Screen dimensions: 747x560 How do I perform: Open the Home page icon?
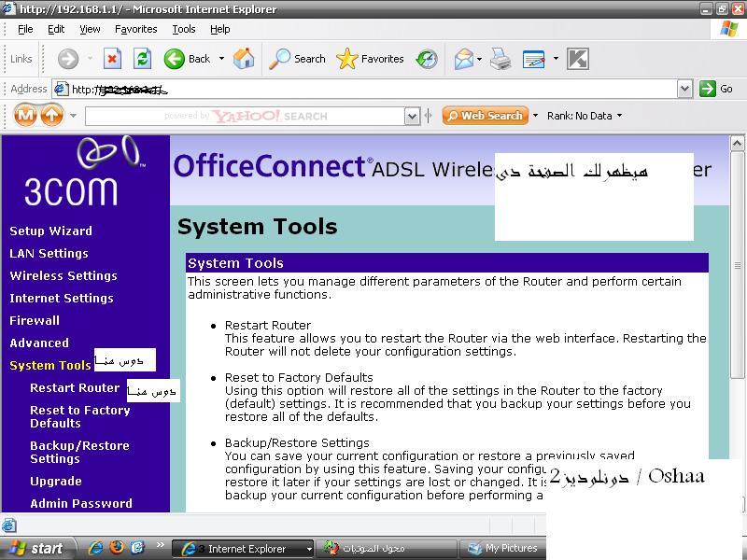(x=244, y=59)
